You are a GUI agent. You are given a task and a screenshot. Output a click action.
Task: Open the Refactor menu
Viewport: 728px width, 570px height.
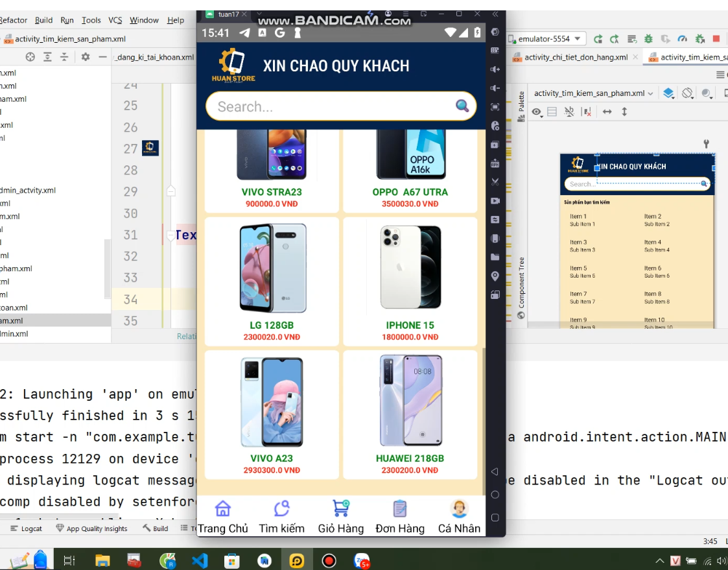(13, 20)
